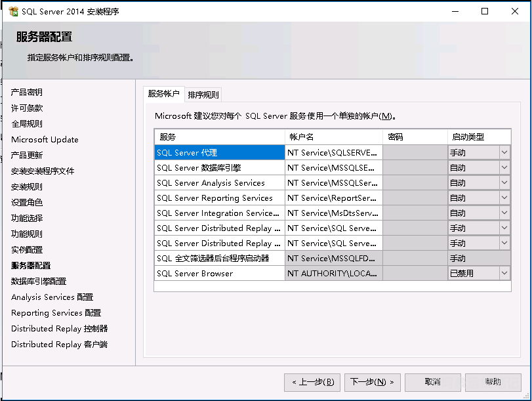Click 下一步(N) button to continue
Viewport: 532px width, 401px height.
372,381
